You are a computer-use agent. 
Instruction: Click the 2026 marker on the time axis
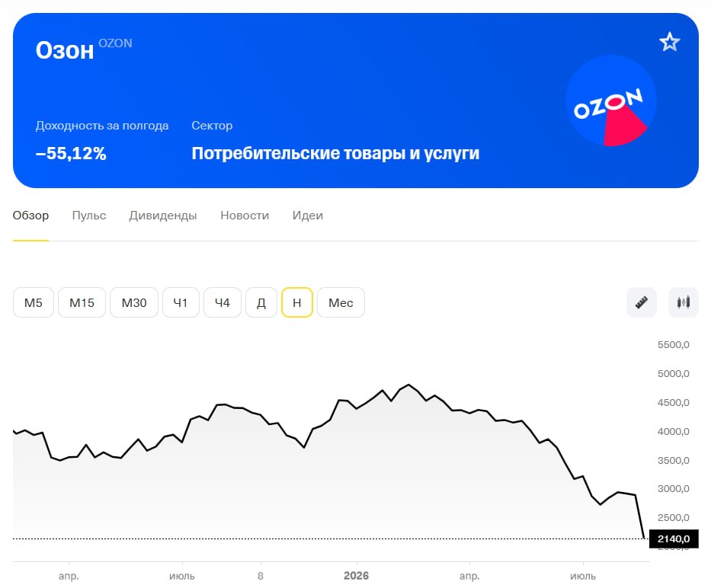tap(357, 576)
